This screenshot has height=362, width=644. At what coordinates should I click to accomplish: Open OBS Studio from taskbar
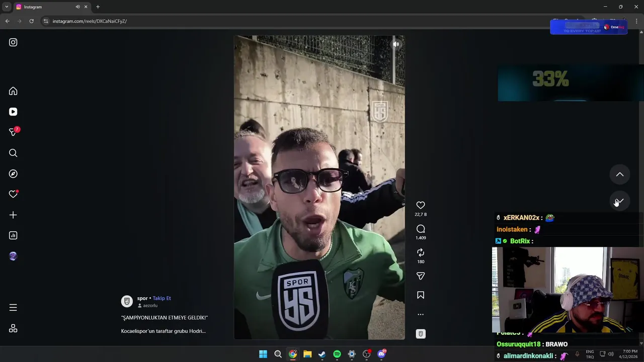click(x=367, y=354)
